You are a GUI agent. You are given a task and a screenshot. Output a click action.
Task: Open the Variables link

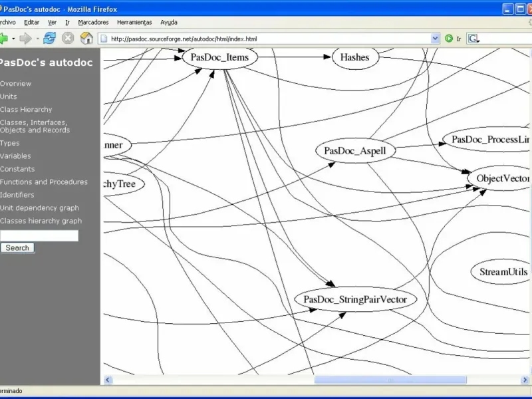[15, 156]
